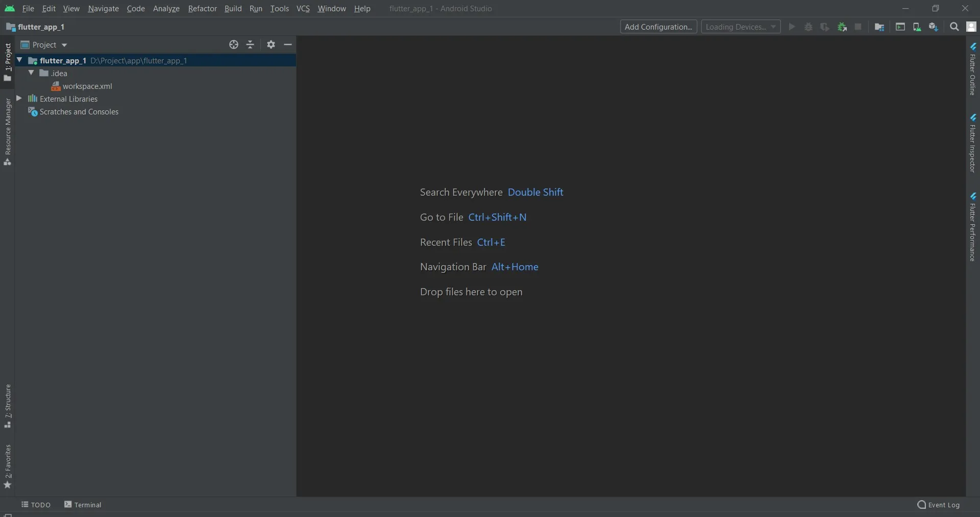
Task: Open the Refactor menu
Action: [202, 9]
